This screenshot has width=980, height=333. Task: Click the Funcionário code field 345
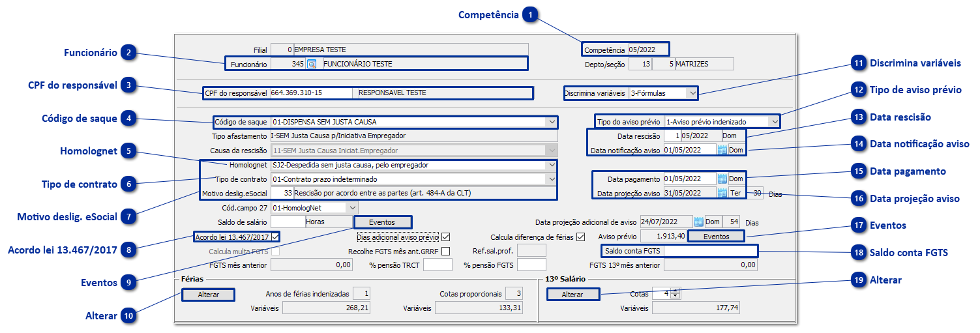pos(288,64)
